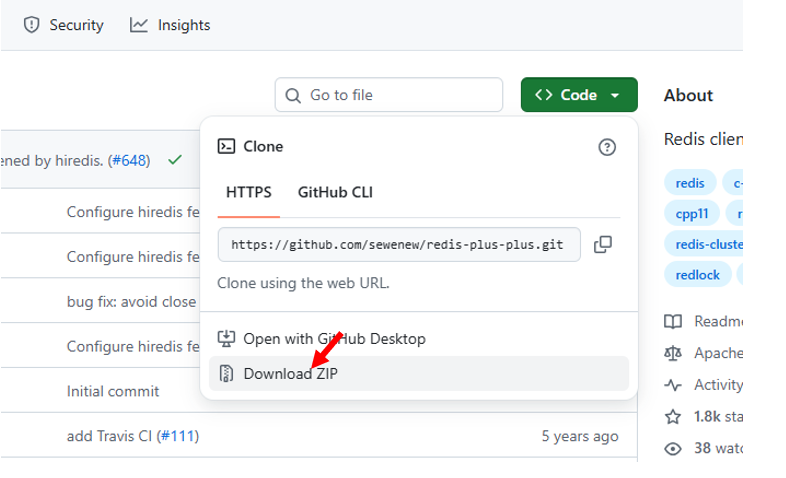Open the 38 watching link
The height and width of the screenshot is (478, 786).
[x=718, y=448]
